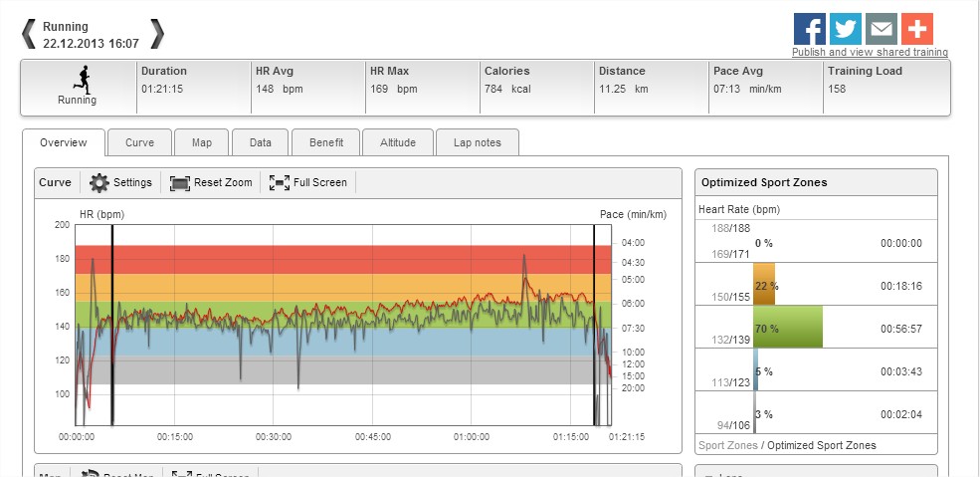Share training on Facebook
Screen dimensions: 980x477
[810, 29]
